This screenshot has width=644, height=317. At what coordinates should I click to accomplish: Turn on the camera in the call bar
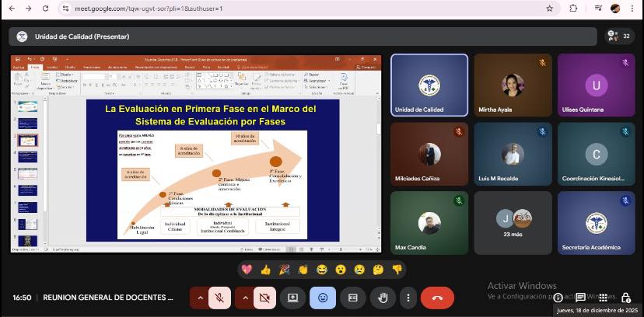(x=264, y=298)
